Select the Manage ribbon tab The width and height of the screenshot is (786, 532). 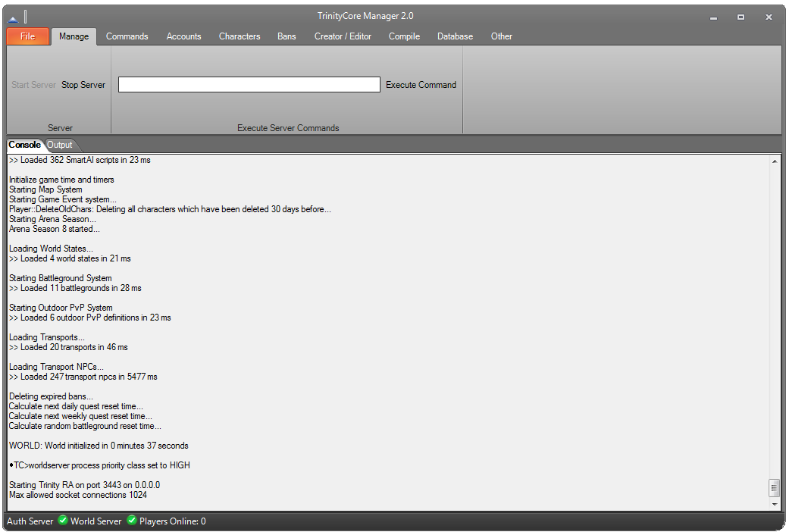[74, 36]
